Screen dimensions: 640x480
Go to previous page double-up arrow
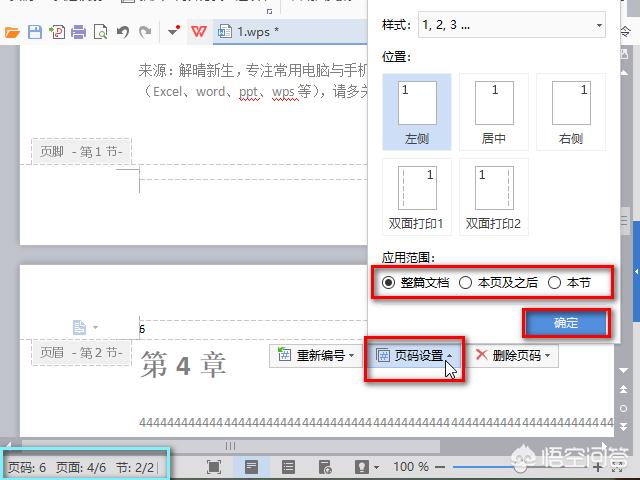624,389
